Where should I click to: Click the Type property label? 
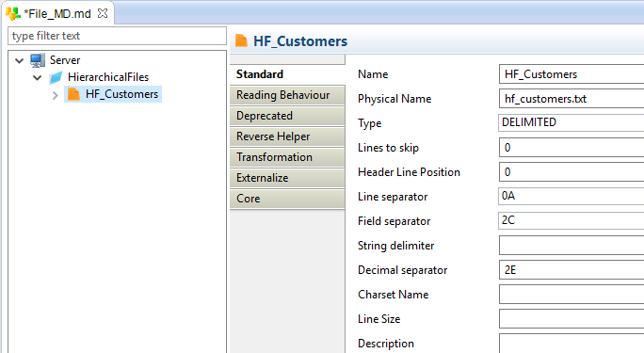tap(369, 123)
